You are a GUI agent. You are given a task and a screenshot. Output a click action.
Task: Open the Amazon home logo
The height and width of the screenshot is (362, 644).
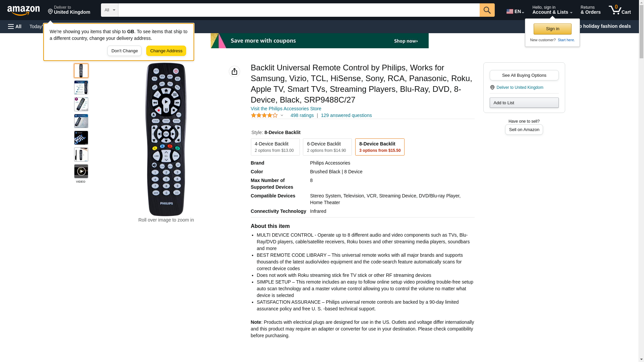23,11
